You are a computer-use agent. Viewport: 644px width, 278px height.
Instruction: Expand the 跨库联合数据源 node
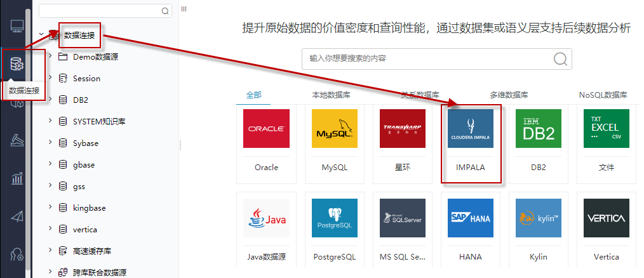(50, 271)
